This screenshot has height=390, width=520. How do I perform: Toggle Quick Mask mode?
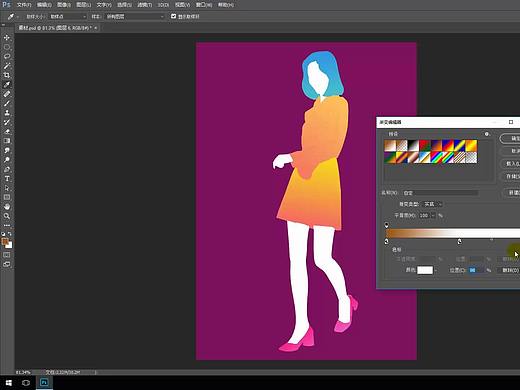click(7, 255)
